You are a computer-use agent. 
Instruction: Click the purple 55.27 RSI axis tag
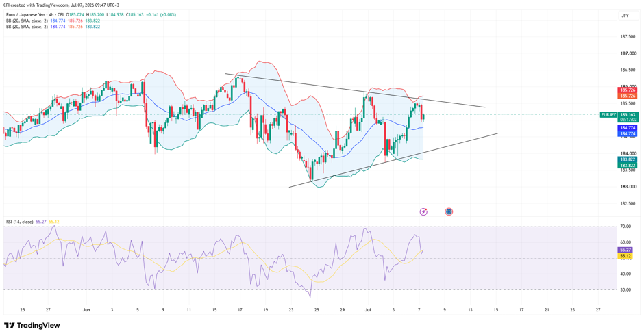pos(626,250)
